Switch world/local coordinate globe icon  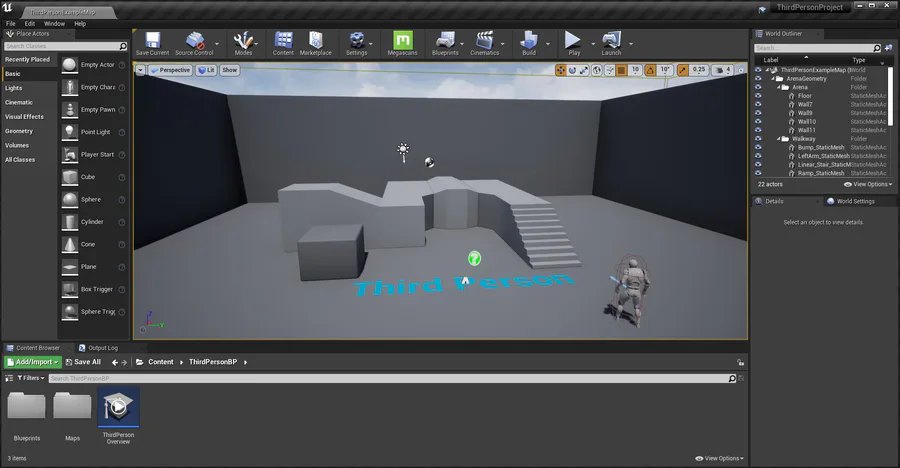(x=597, y=70)
